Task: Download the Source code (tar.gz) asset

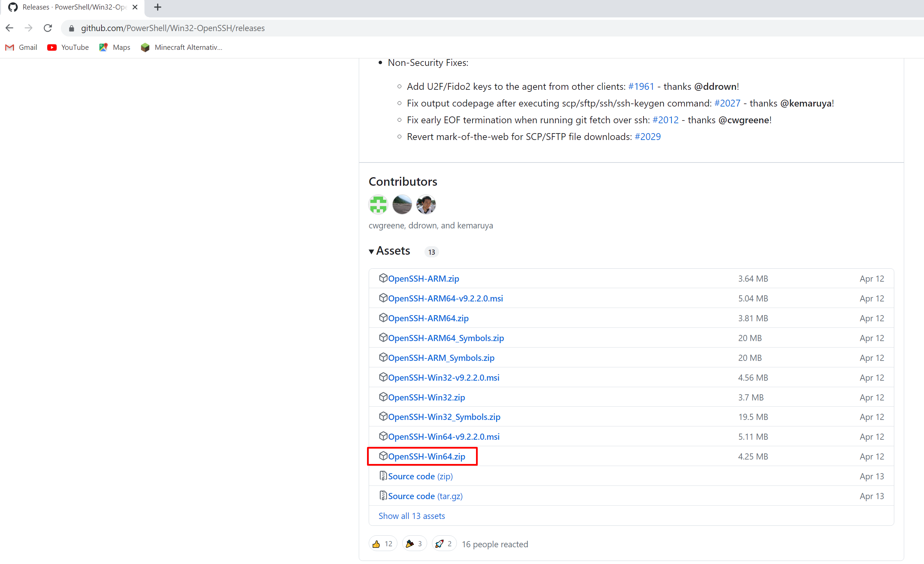Action: click(425, 496)
